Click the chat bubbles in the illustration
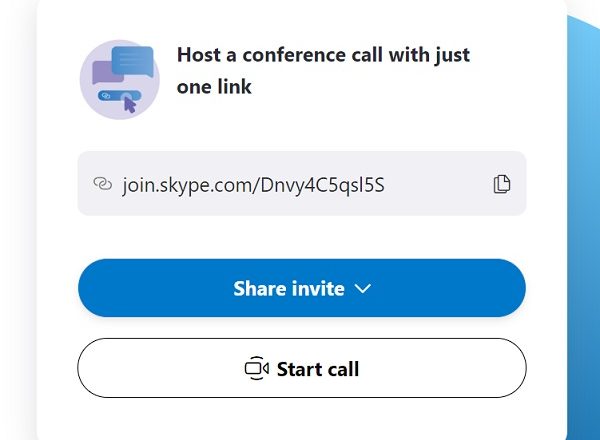 coord(124,65)
